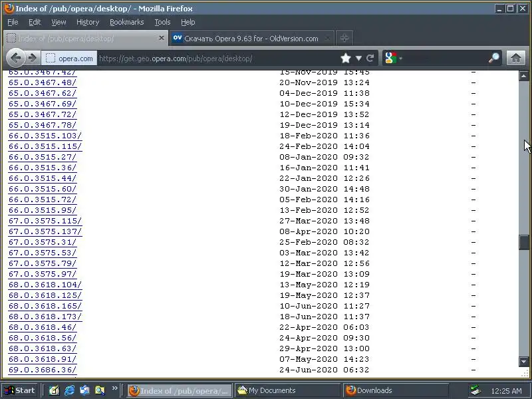Open the 66.0.3515.103/ directory link

click(x=45, y=136)
